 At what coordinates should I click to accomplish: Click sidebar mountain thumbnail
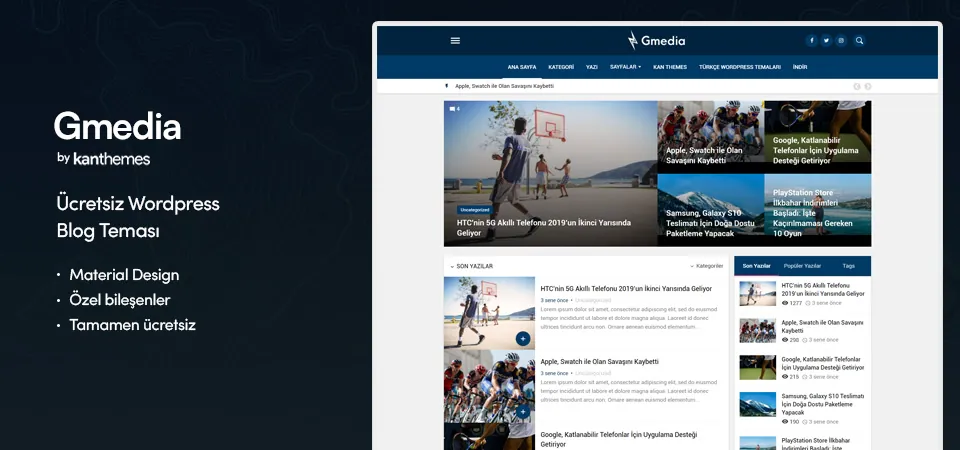pyautogui.click(x=757, y=405)
